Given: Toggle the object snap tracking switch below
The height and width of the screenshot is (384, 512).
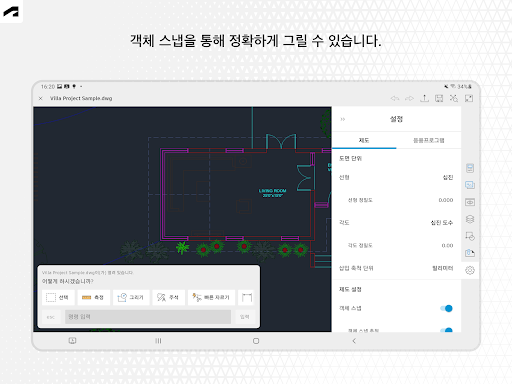Looking at the screenshot, I should [447, 330].
